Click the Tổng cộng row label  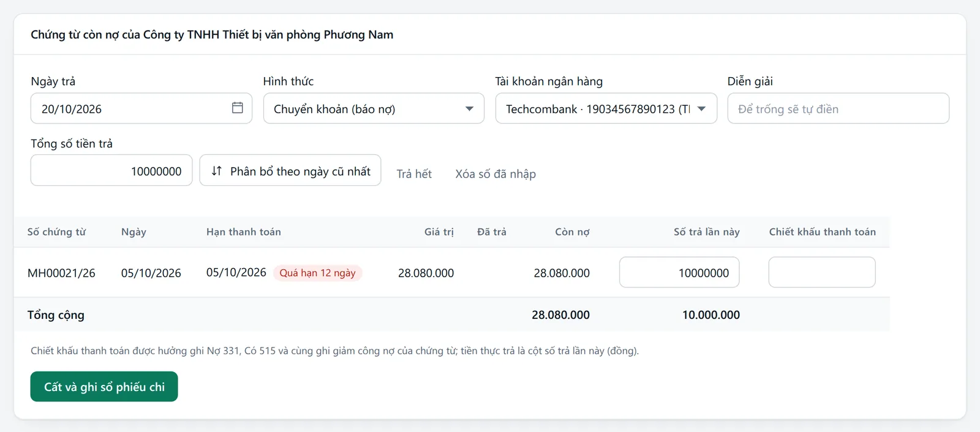[56, 315]
